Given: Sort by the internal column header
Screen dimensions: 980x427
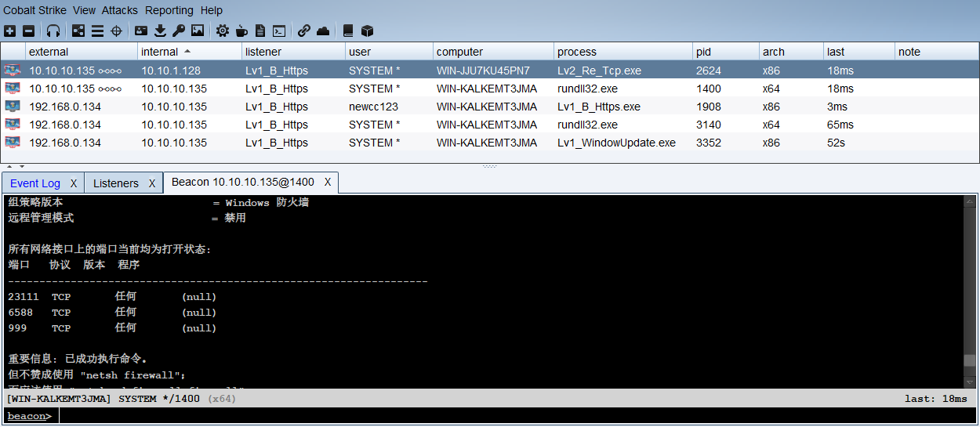Looking at the screenshot, I should coord(190,52).
